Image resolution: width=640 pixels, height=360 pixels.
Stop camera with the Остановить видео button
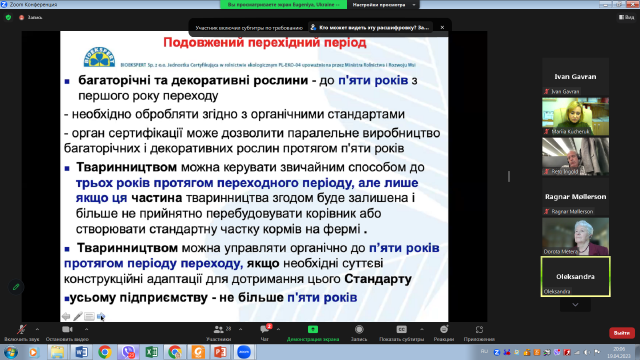coord(67,333)
